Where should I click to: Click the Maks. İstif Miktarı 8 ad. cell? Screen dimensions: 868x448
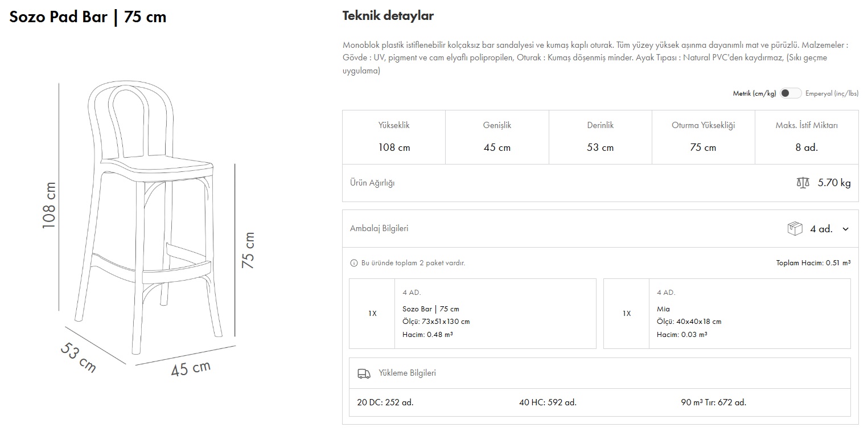pos(806,137)
